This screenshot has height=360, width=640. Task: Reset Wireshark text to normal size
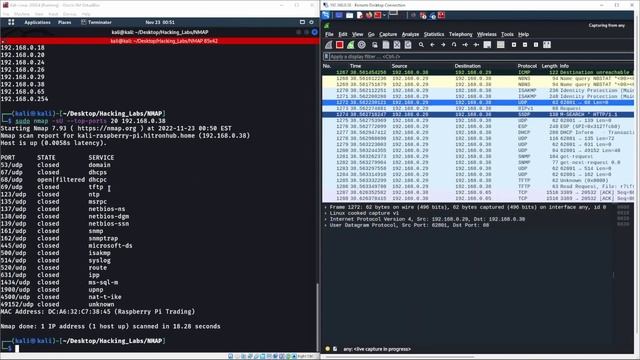click(x=536, y=45)
